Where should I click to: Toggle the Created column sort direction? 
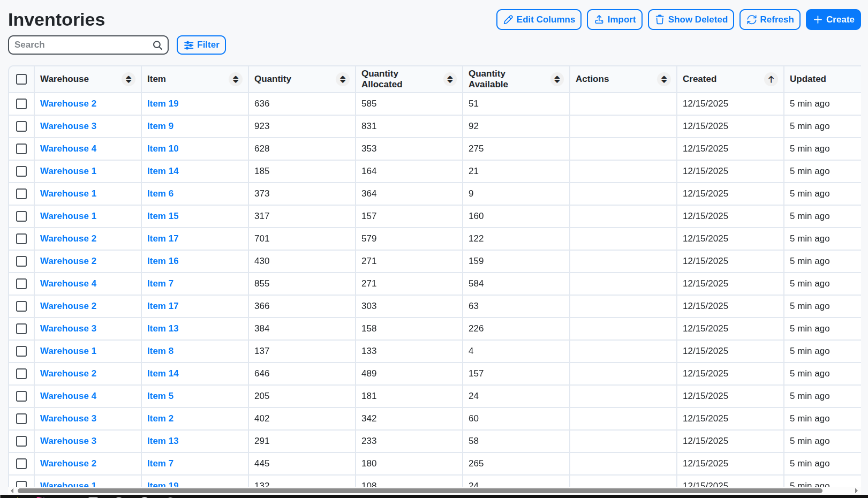[x=771, y=79]
